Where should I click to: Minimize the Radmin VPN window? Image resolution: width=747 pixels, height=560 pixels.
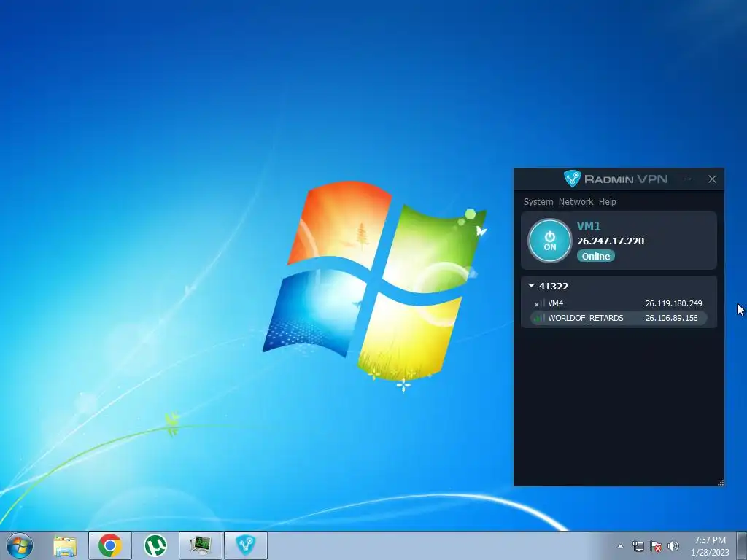pos(687,179)
